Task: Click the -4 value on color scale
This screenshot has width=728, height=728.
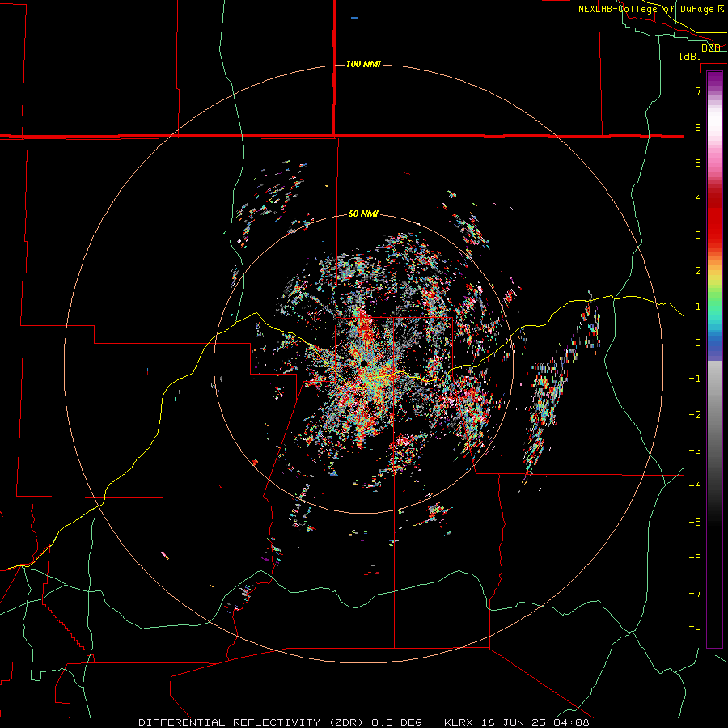Action: coord(695,485)
